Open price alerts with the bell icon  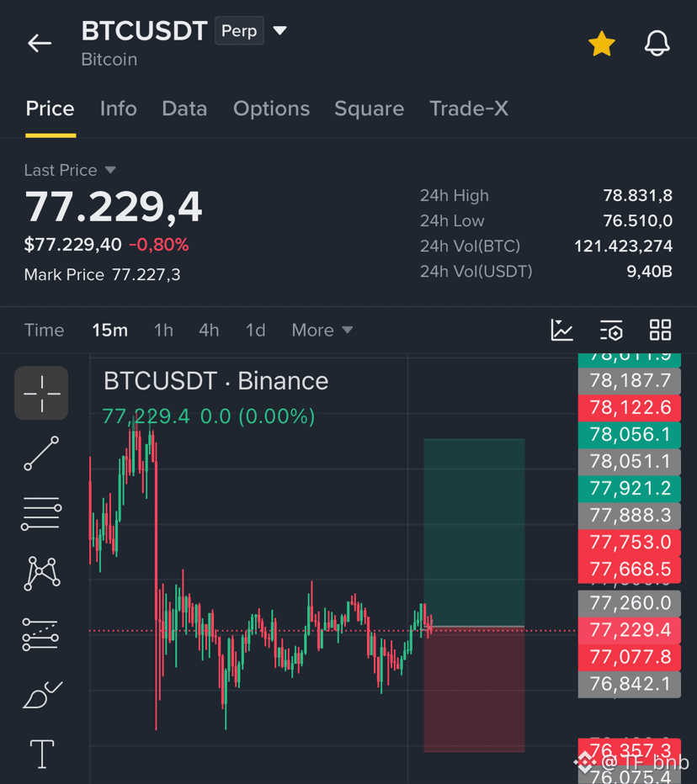point(657,44)
